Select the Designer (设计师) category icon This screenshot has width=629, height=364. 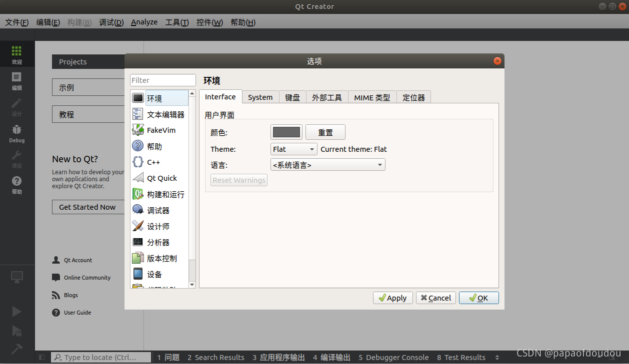pyautogui.click(x=138, y=226)
